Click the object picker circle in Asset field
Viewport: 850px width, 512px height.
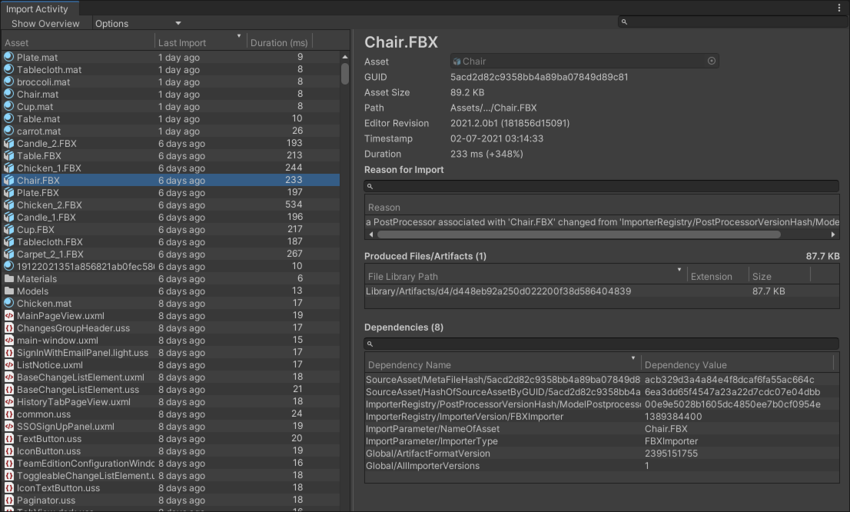point(712,61)
